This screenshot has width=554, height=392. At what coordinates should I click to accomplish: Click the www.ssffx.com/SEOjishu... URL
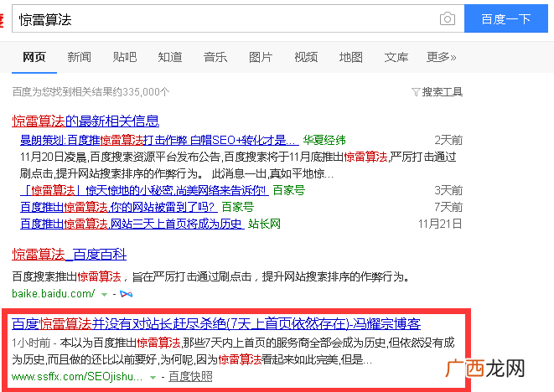coord(77,377)
